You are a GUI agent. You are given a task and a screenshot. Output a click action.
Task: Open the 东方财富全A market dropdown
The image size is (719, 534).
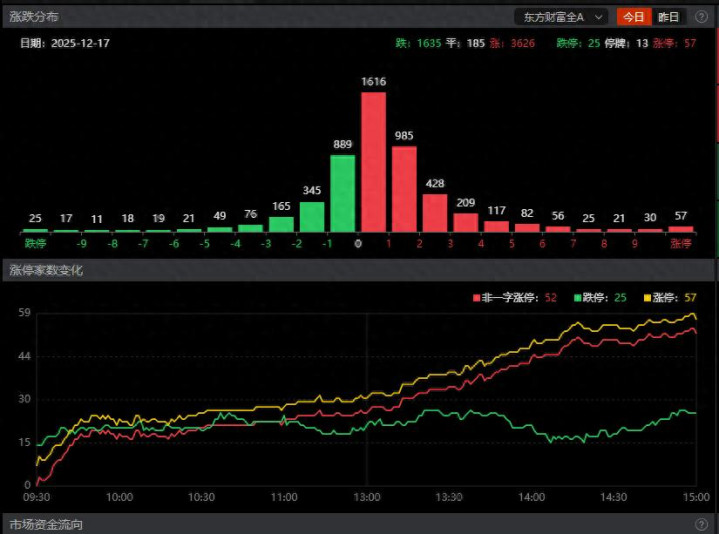click(x=561, y=17)
